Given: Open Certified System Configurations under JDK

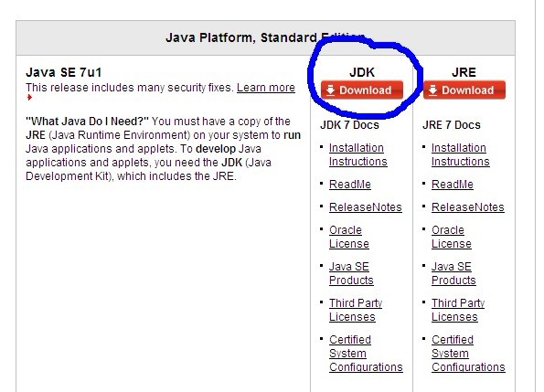Looking at the screenshot, I should (x=366, y=354).
